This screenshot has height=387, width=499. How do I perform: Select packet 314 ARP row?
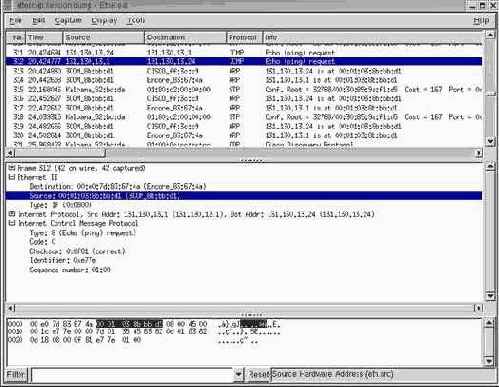(244, 80)
